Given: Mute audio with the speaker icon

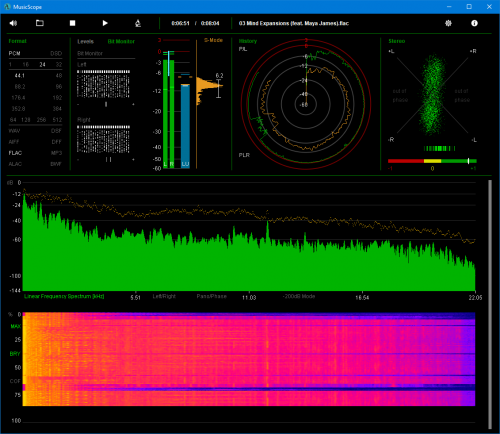Looking at the screenshot, I should (13, 23).
